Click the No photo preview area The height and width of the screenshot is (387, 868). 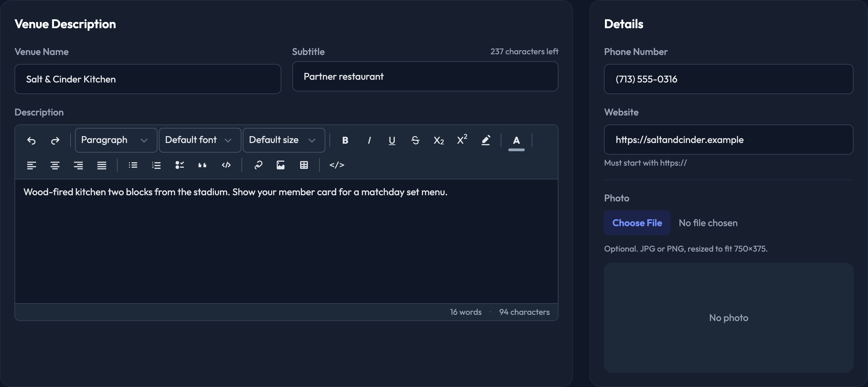[x=728, y=318]
